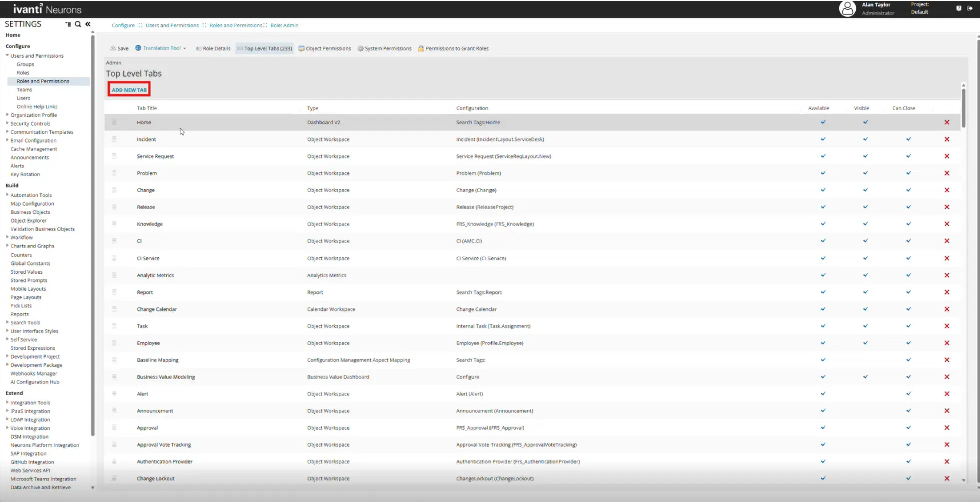980x502 pixels.
Task: Delete the CI Service row with its red X
Action: [x=947, y=258]
